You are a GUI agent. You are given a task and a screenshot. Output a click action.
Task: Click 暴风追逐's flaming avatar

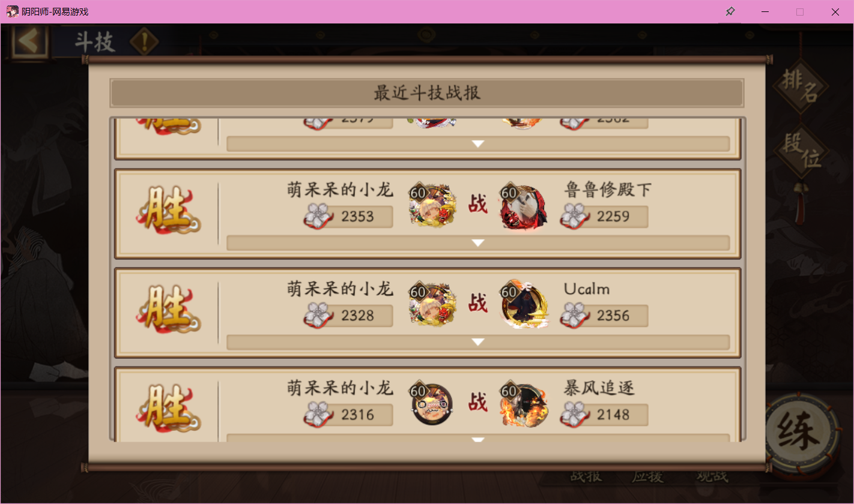click(x=523, y=404)
